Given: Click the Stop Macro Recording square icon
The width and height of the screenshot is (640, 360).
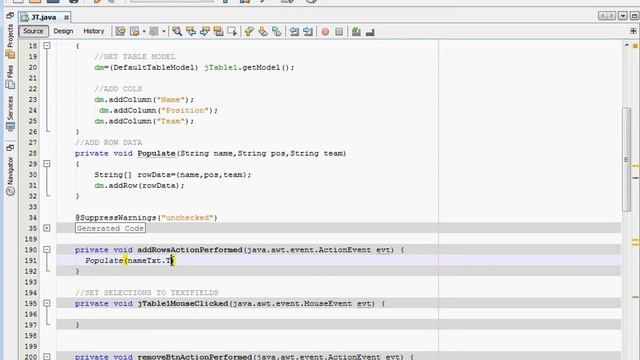Looking at the screenshot, I should click(339, 31).
